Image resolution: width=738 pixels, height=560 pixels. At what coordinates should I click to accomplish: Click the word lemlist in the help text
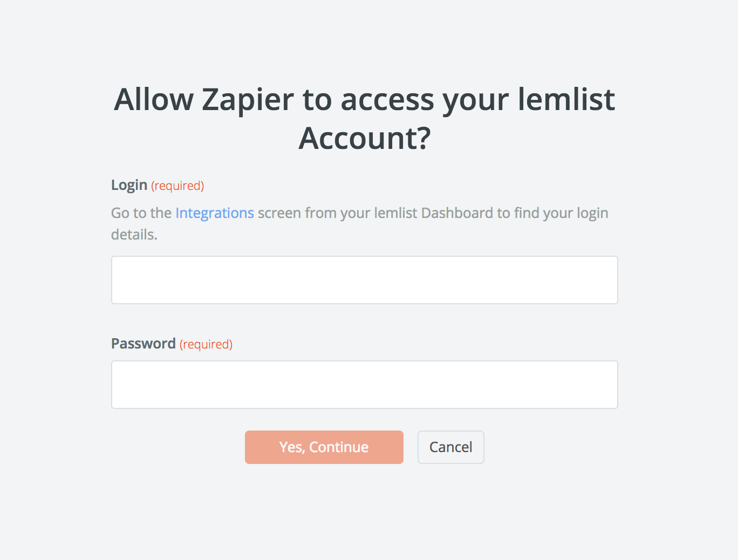[395, 213]
